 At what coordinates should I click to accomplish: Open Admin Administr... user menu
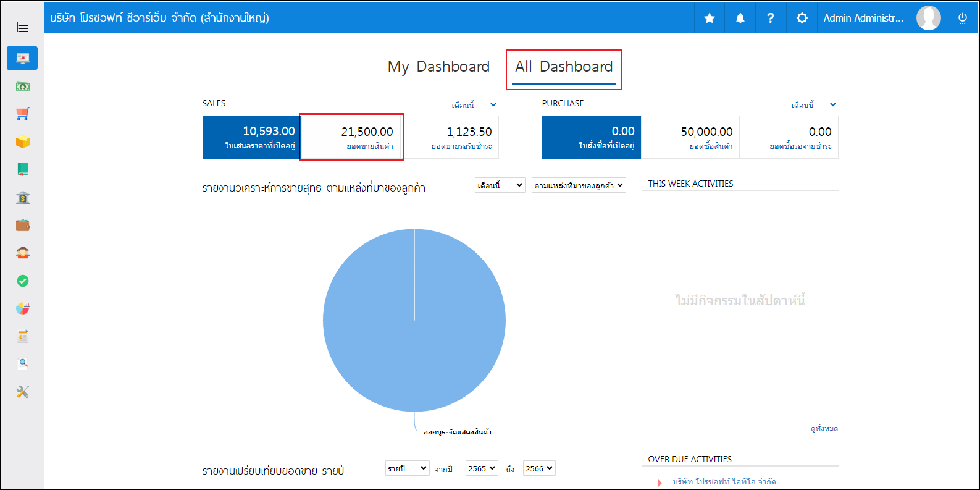click(863, 18)
